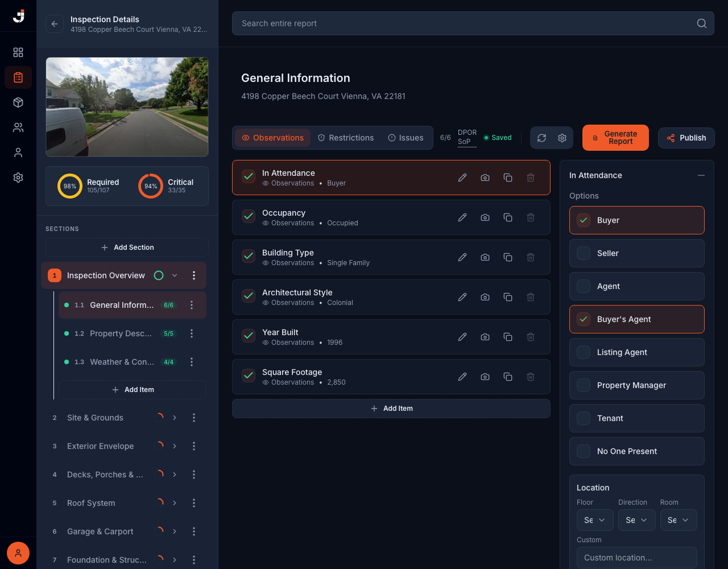This screenshot has height=569, width=728.
Task: Click the Search entire report field
Action: [473, 23]
